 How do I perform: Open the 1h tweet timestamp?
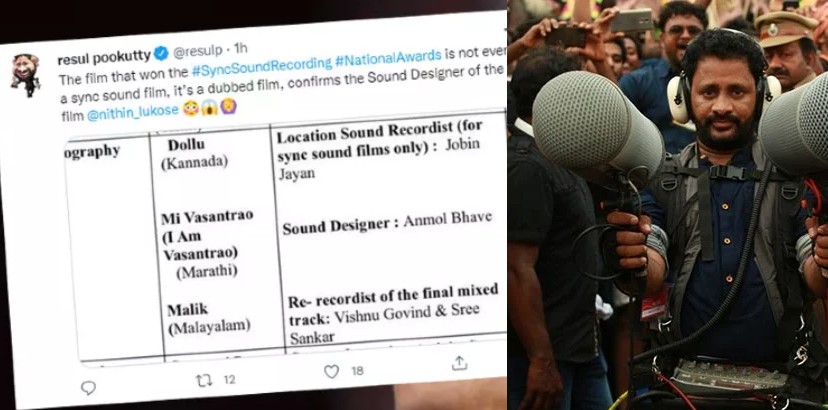tap(240, 49)
